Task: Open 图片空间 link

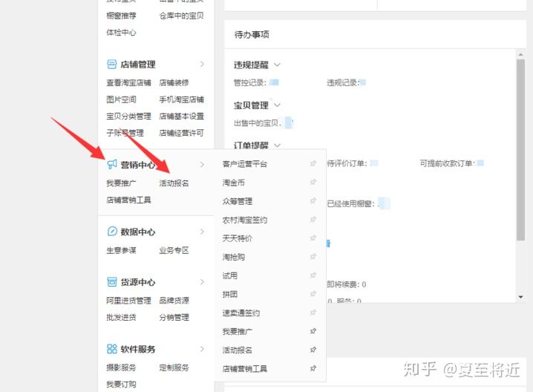Action: pyautogui.click(x=121, y=99)
